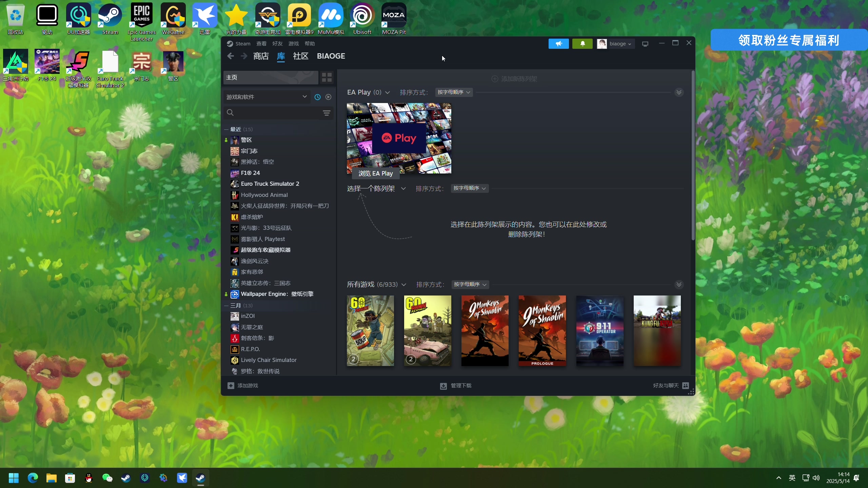Image resolution: width=868 pixels, height=488 pixels.
Task: Collapse the EA Play shelf chevron
Action: tap(679, 92)
